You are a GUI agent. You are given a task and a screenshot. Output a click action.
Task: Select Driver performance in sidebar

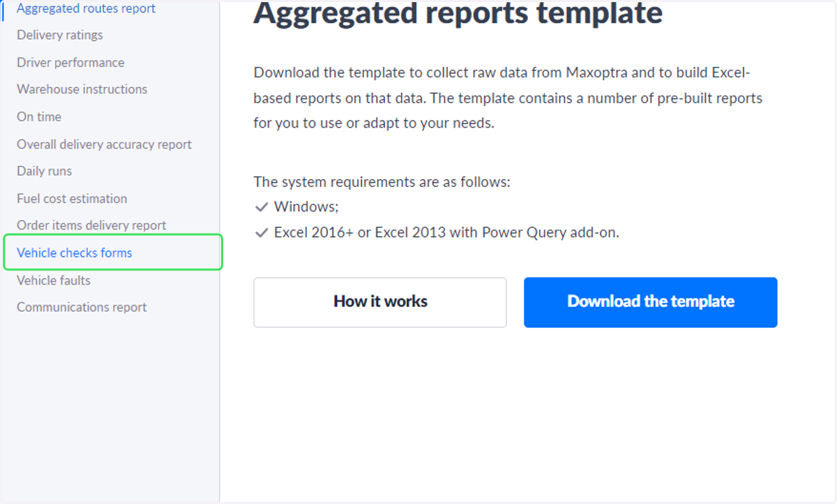coord(70,62)
